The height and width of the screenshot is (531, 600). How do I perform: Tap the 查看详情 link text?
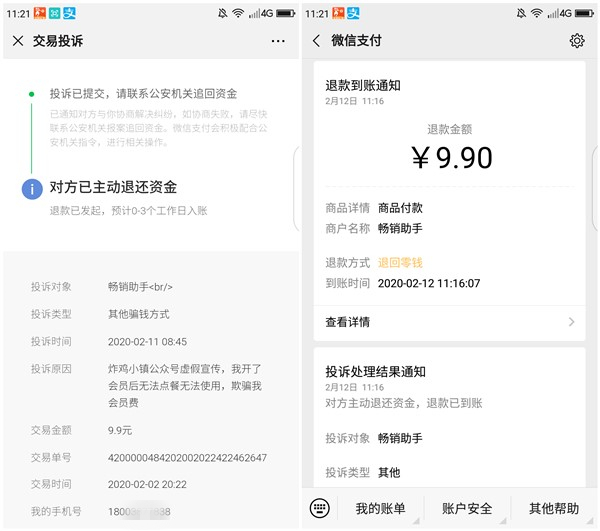click(347, 322)
